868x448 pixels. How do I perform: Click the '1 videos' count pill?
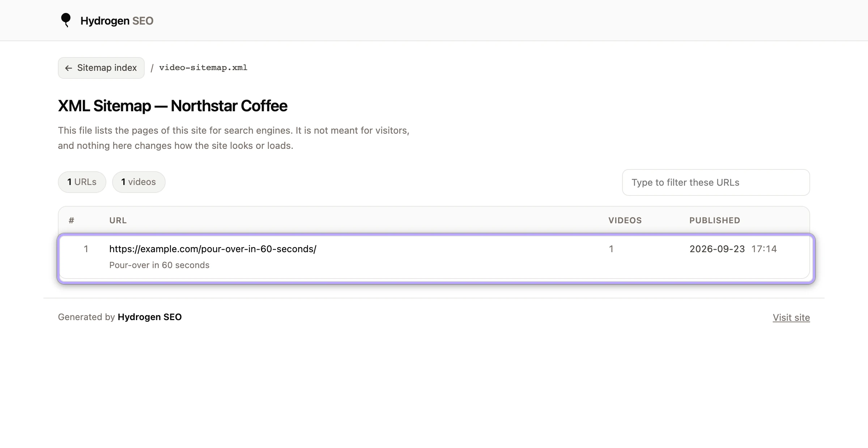tap(139, 182)
